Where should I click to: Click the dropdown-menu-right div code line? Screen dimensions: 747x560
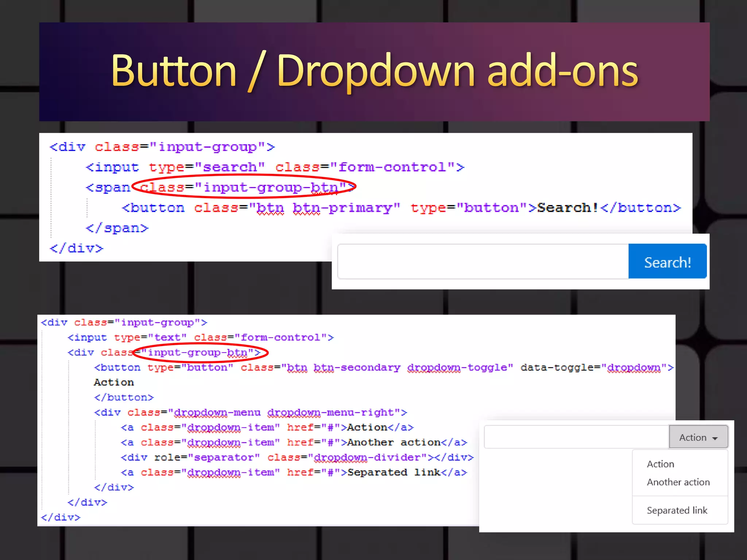250,412
